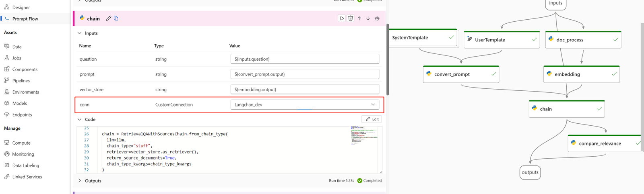644x194 pixels.
Task: Click the 'conn' input name
Action: (85, 104)
